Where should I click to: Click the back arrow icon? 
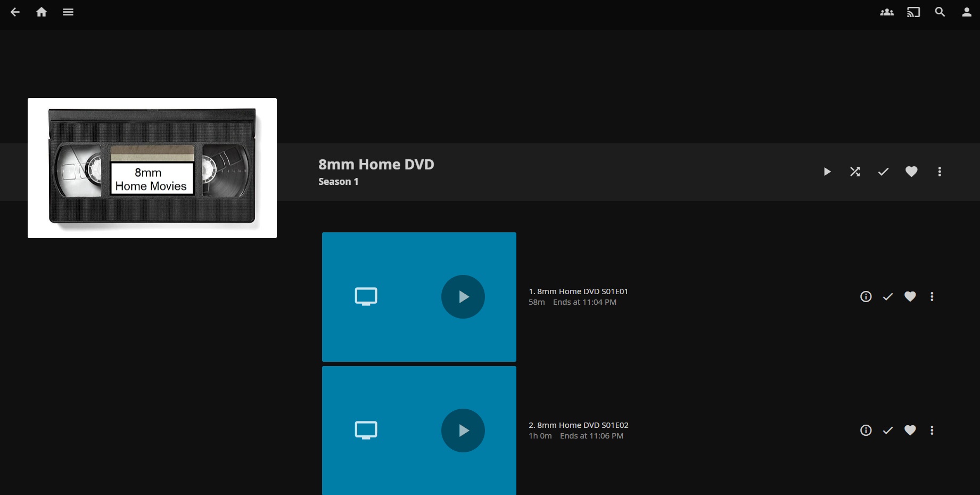pyautogui.click(x=15, y=12)
